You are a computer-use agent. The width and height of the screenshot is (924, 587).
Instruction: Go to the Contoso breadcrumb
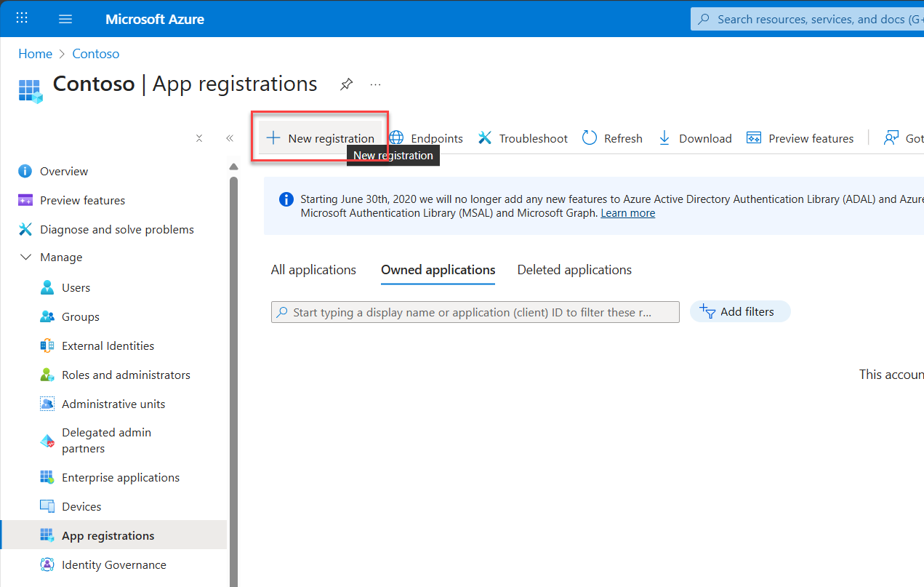96,54
